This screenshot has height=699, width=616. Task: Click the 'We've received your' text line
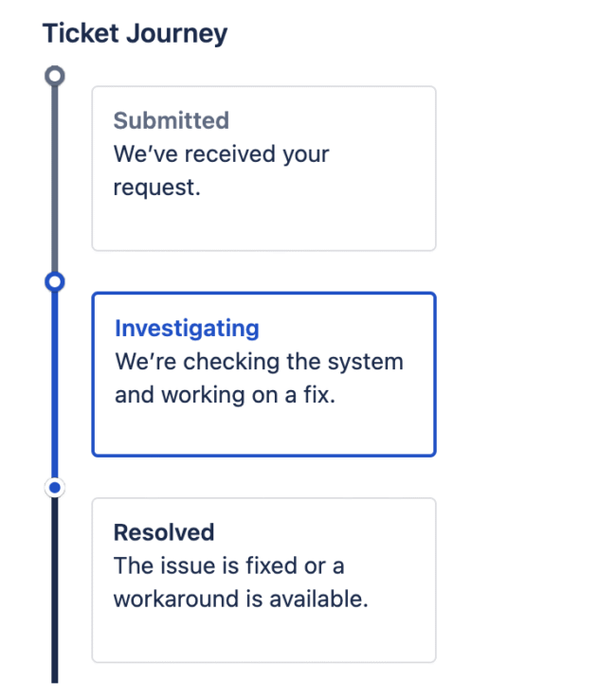click(x=221, y=153)
